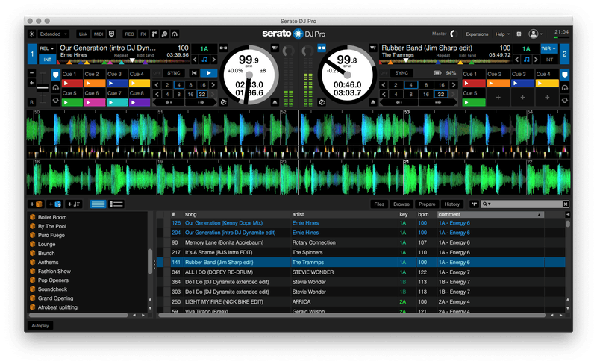Open the deck 1 platter dropdown triangle
Viewport: 597px width, 364px height.
(275, 48)
